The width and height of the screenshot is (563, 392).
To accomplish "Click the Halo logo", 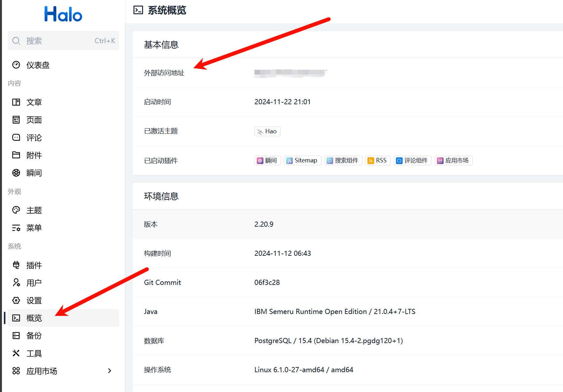I will click(x=63, y=14).
